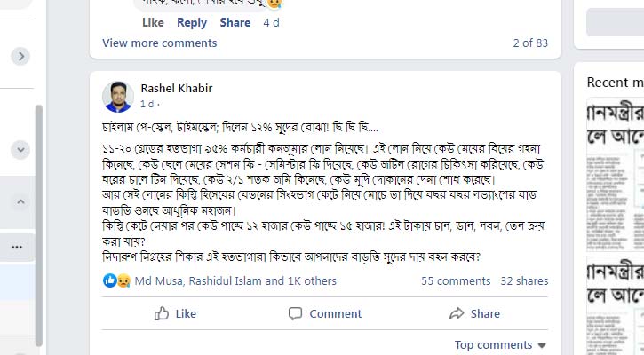Like the previous comment above the post
Screen dimensions: 644x355
point(153,22)
